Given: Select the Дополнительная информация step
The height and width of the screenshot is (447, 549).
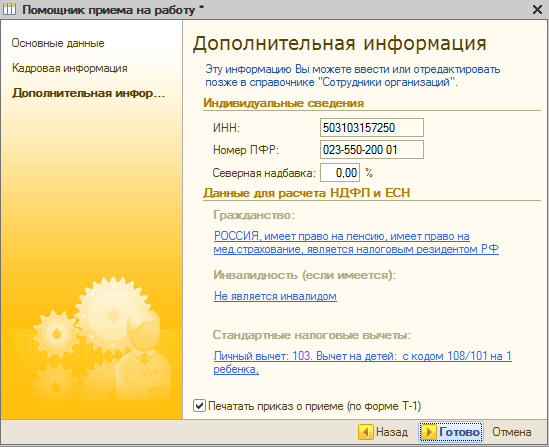Looking at the screenshot, I should click(88, 93).
